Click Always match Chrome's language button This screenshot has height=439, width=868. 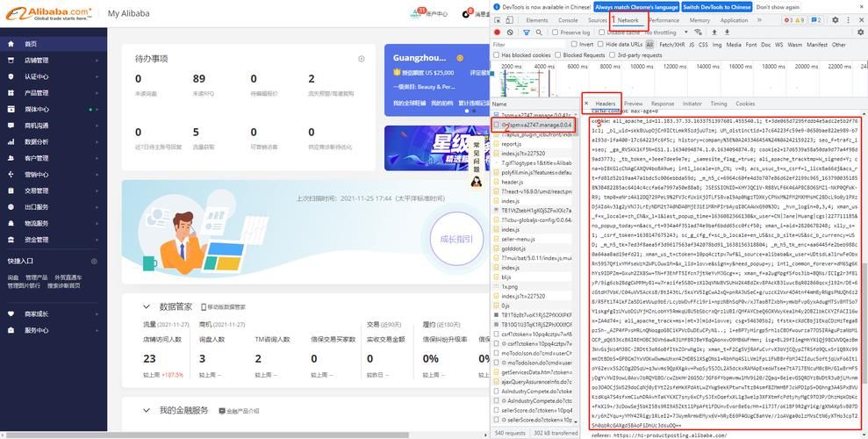click(x=636, y=7)
